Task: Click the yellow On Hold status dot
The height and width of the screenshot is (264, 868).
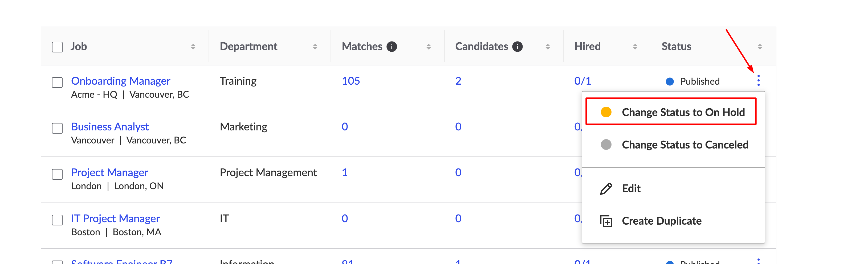Action: pos(606,112)
